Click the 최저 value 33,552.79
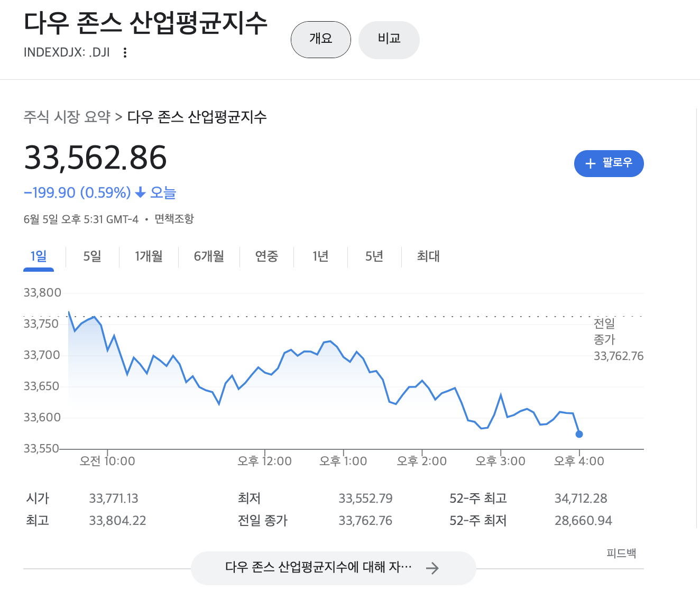 click(x=365, y=498)
